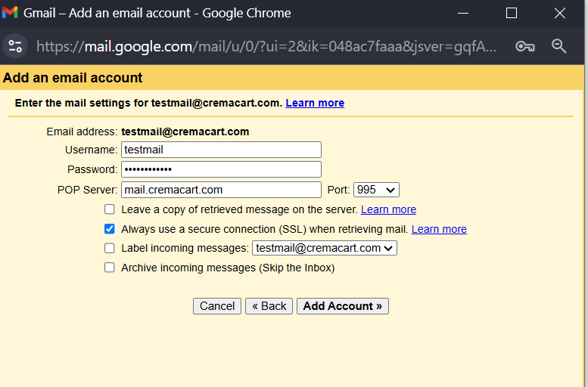The height and width of the screenshot is (387, 588).
Task: Click the Username field containing testmail
Action: coord(221,150)
